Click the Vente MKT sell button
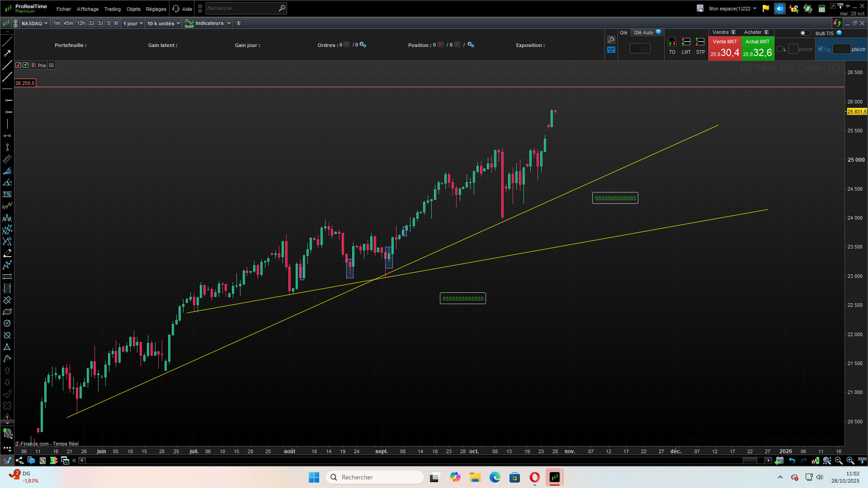868x488 pixels. point(724,48)
